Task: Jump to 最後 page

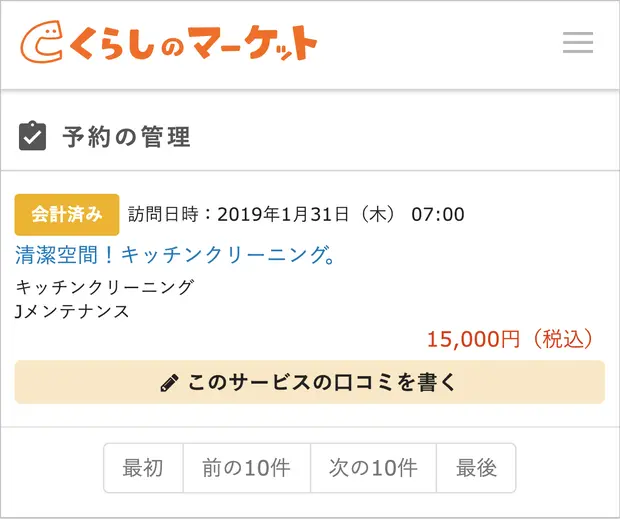Action: (x=476, y=468)
